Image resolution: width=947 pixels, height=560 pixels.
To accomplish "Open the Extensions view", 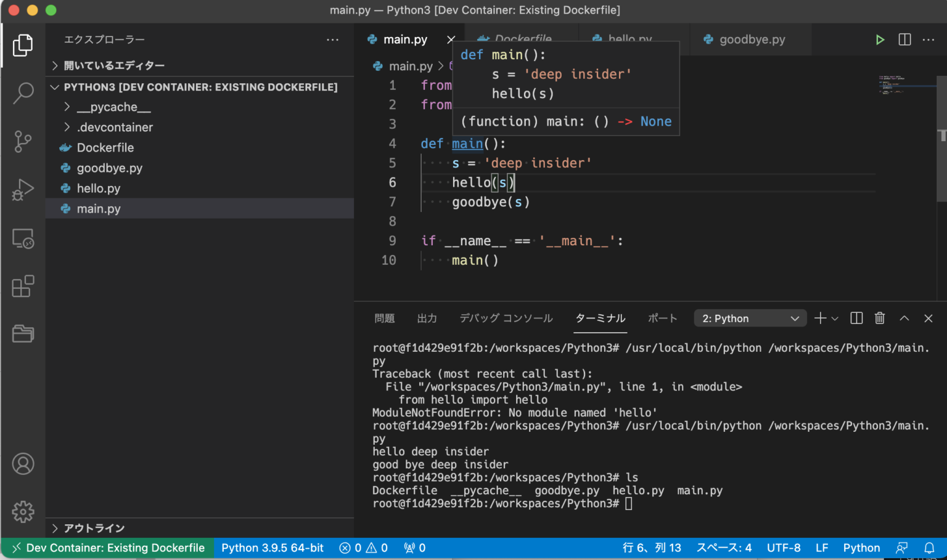I will coord(23,286).
